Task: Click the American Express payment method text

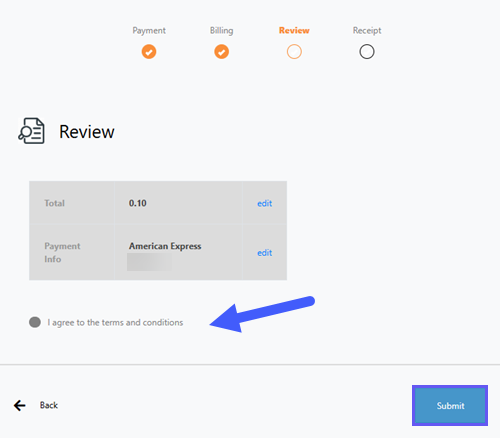Action: coord(165,246)
